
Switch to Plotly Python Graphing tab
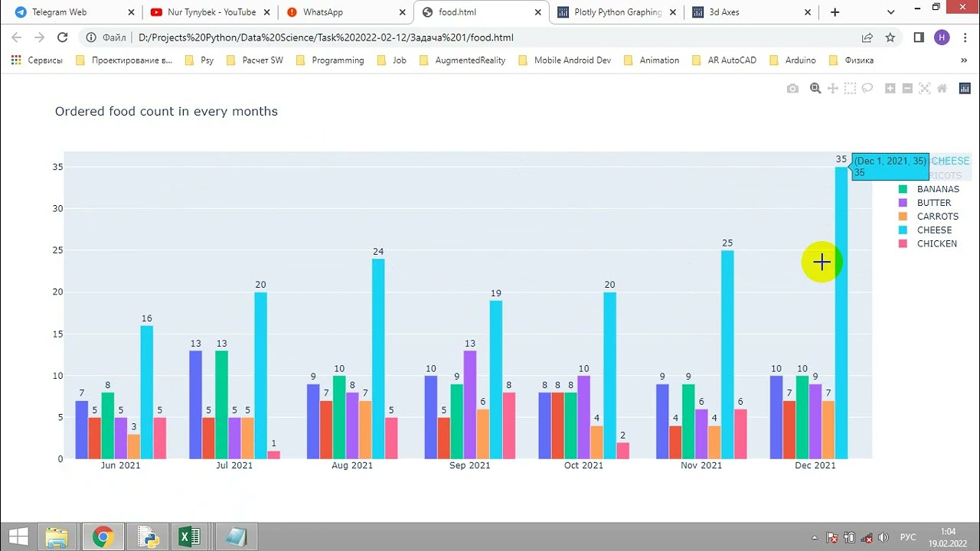click(x=616, y=12)
